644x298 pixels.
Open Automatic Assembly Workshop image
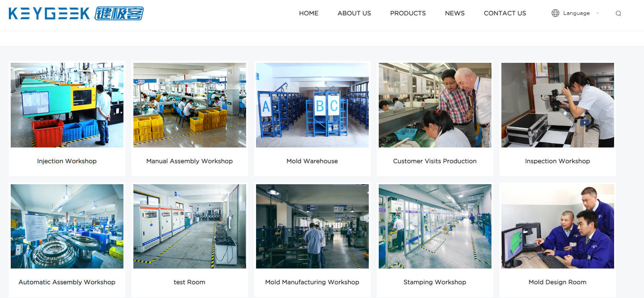click(67, 226)
